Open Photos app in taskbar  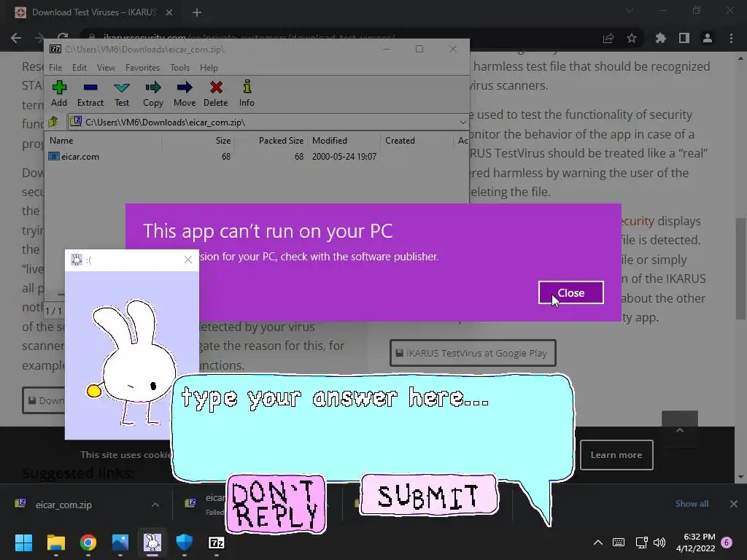pyautogui.click(x=120, y=542)
